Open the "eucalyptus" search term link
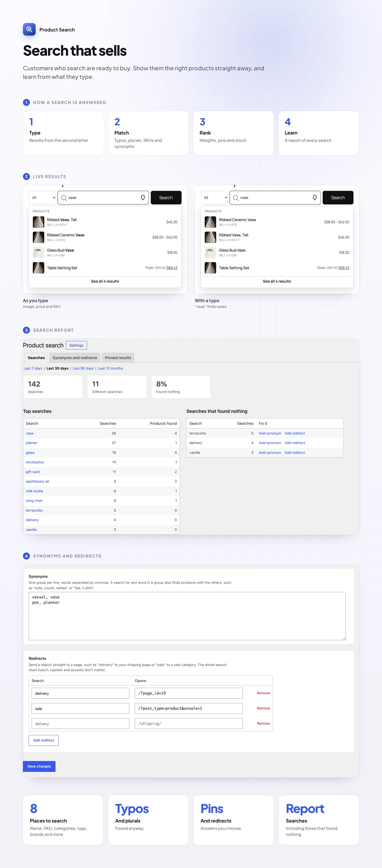Image resolution: width=382 pixels, height=868 pixels. tap(35, 462)
